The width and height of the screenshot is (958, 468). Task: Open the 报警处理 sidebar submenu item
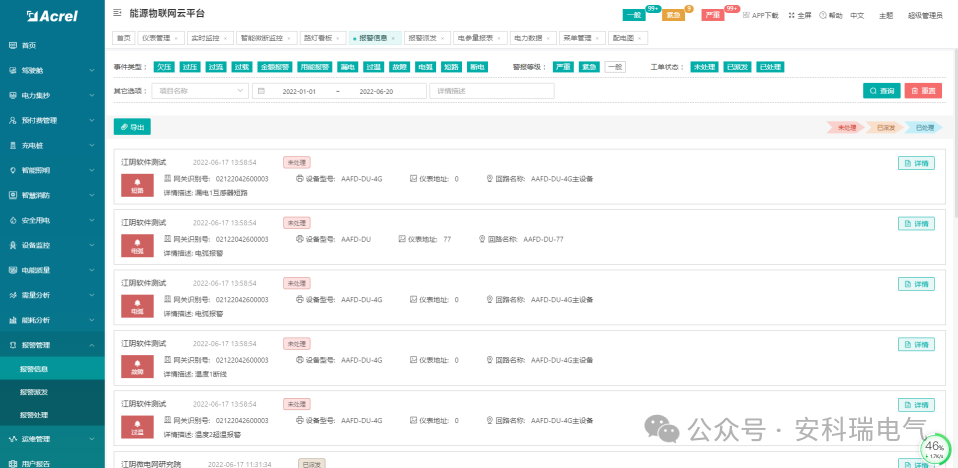tap(52, 415)
